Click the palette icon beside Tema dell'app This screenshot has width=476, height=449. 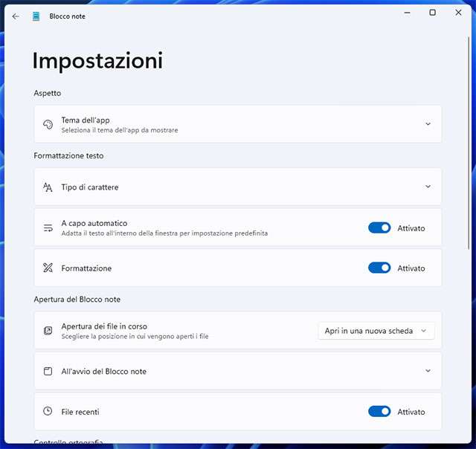pos(48,124)
